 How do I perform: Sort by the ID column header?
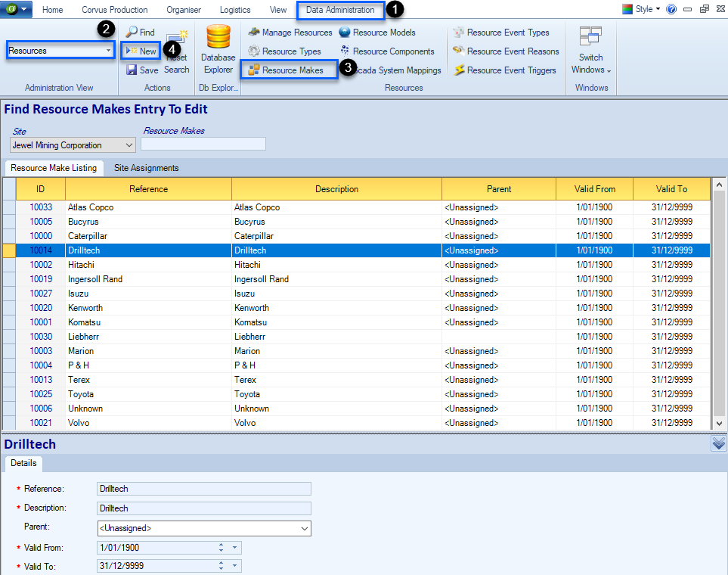[40, 188]
